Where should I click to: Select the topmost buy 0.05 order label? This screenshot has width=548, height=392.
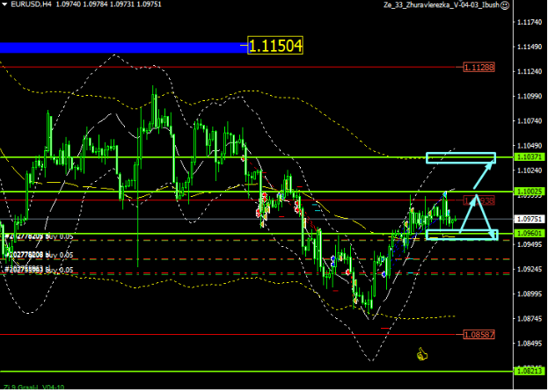click(40, 236)
